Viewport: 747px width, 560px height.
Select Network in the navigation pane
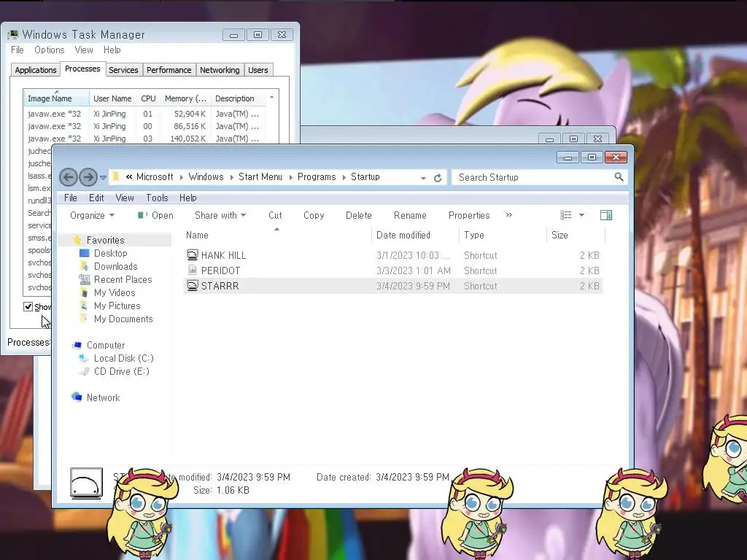coord(104,397)
